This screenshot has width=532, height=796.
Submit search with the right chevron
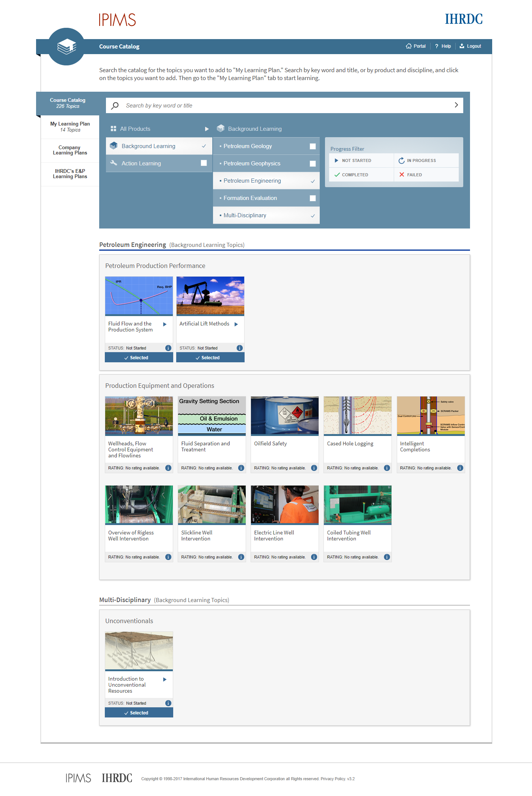tap(456, 105)
